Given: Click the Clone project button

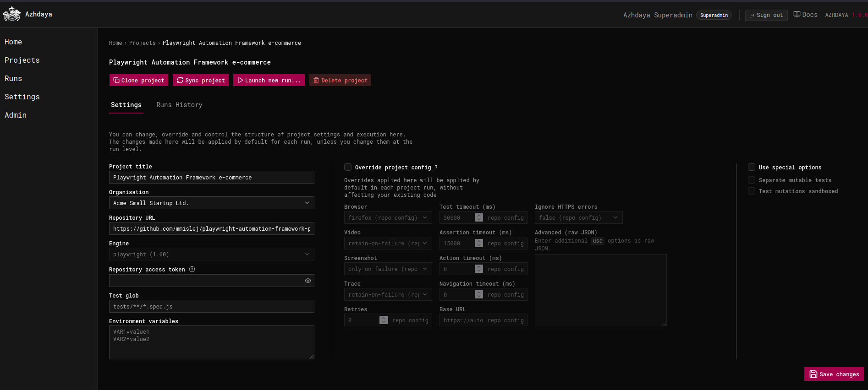Looking at the screenshot, I should (x=139, y=80).
